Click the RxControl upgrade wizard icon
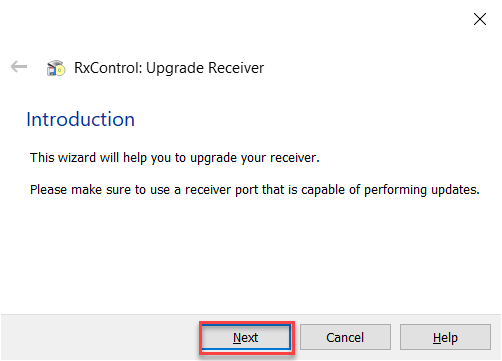502x361 pixels. point(56,68)
